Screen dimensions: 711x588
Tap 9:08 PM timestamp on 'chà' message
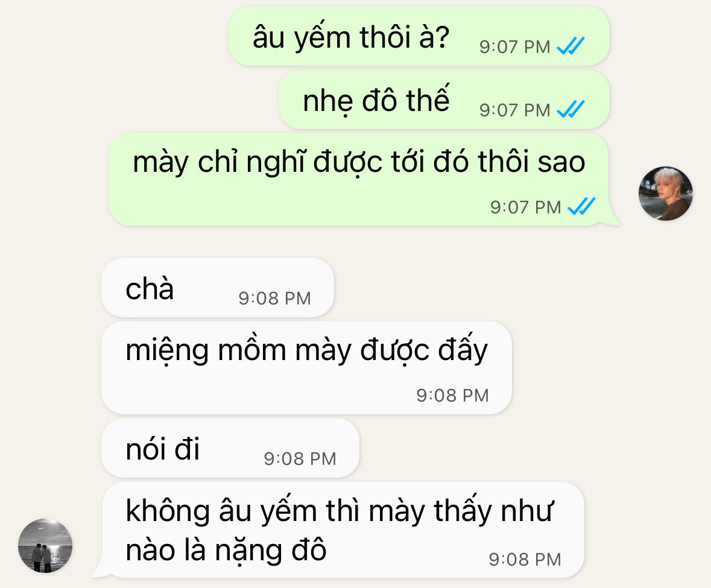click(275, 299)
